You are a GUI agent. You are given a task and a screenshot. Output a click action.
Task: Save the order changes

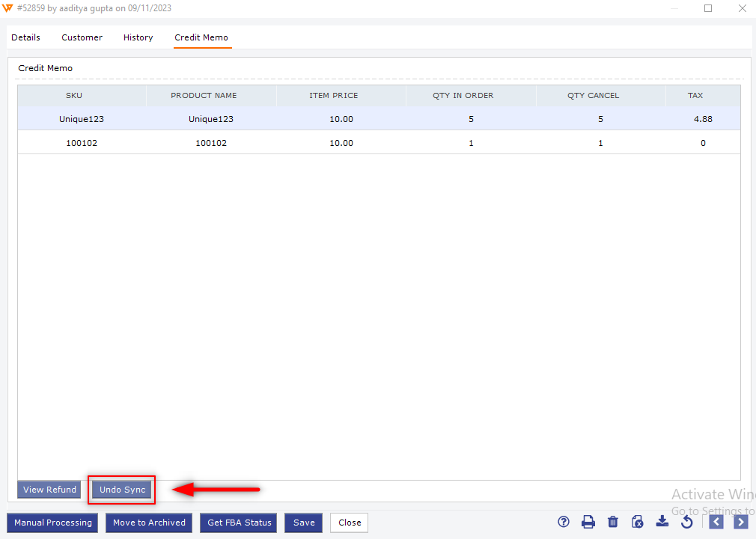(x=304, y=523)
